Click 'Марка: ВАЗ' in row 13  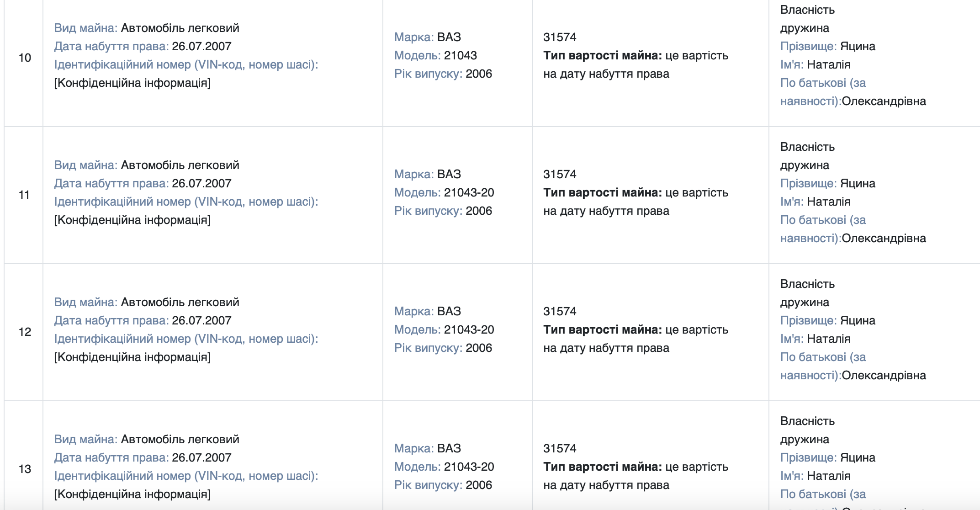pyautogui.click(x=428, y=448)
